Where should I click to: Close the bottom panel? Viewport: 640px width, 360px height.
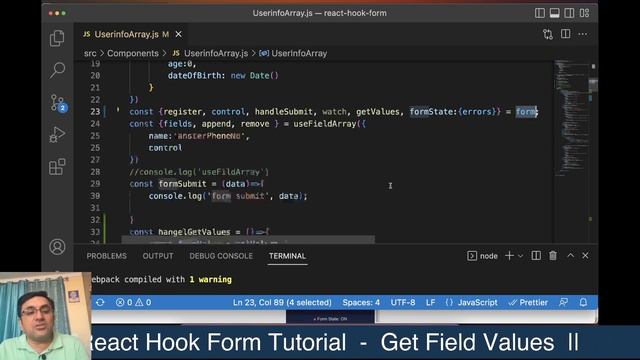(585, 256)
